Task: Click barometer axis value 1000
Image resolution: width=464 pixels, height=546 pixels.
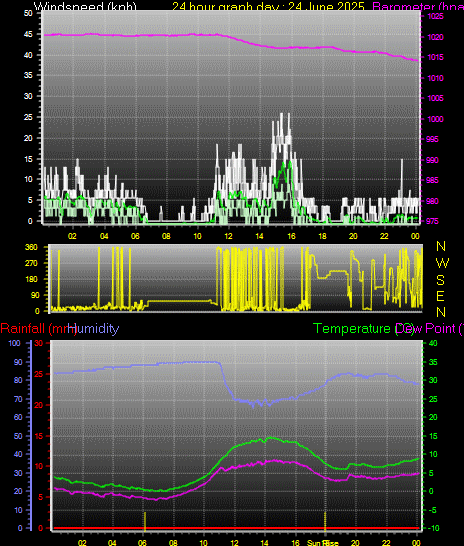Action: (x=435, y=119)
